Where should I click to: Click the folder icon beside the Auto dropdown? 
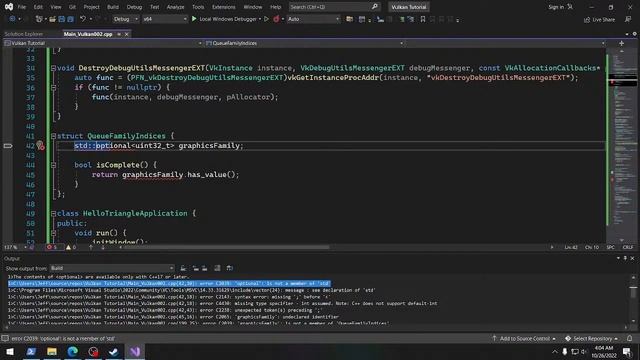point(349,19)
